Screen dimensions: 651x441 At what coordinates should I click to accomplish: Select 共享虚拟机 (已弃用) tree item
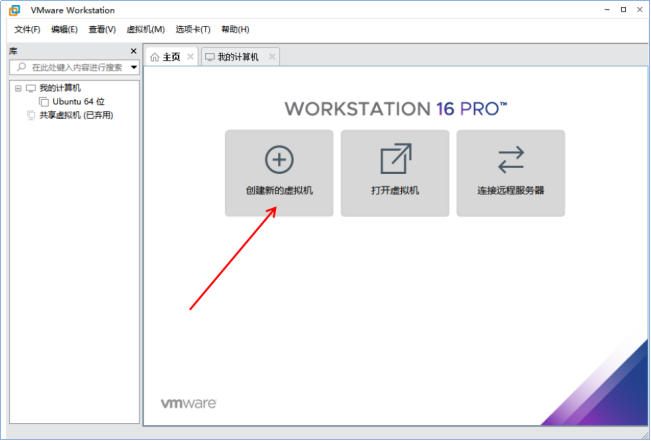pyautogui.click(x=76, y=115)
